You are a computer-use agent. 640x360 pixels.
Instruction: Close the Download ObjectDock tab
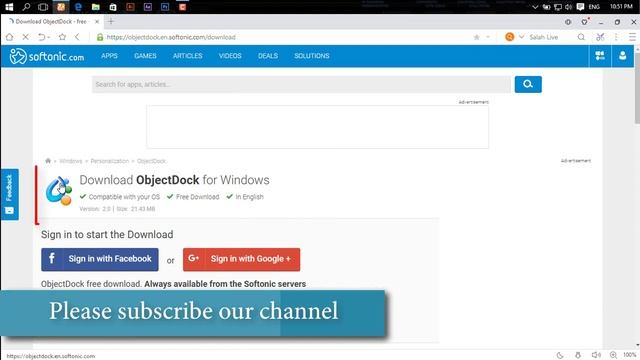click(x=97, y=22)
